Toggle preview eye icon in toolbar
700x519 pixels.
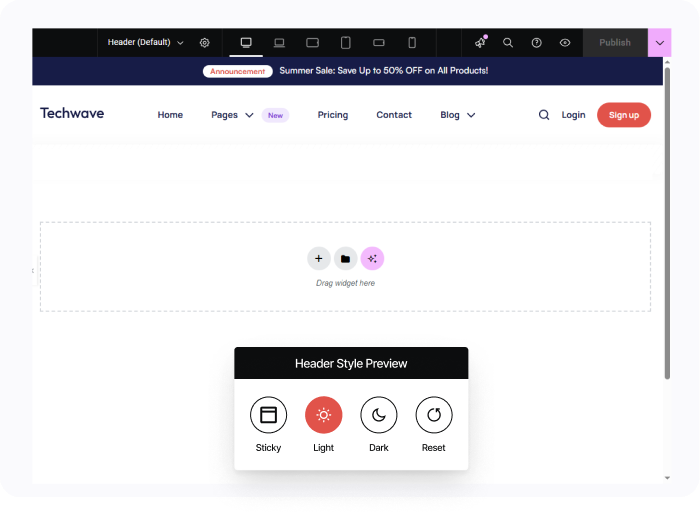coord(565,43)
